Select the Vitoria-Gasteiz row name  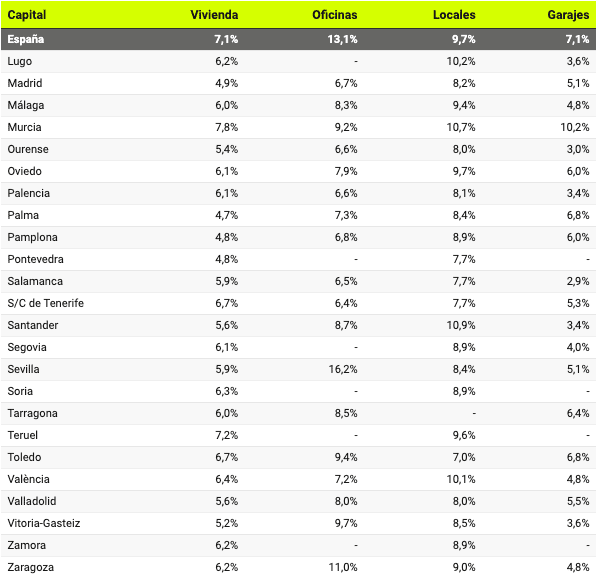tap(44, 523)
